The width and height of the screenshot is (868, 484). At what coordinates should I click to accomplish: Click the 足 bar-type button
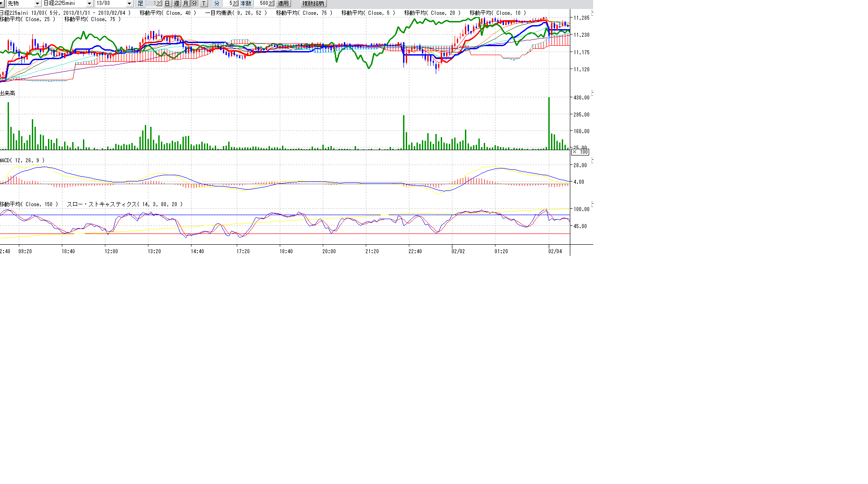click(140, 4)
